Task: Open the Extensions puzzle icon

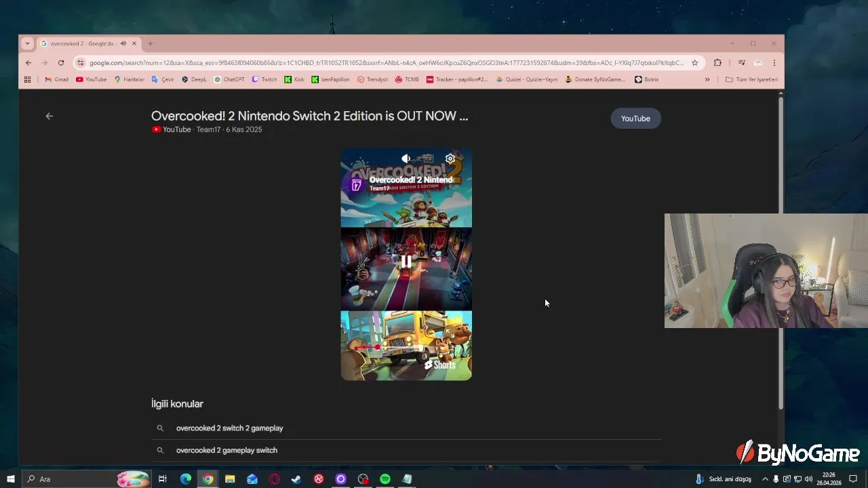Action: click(x=717, y=62)
